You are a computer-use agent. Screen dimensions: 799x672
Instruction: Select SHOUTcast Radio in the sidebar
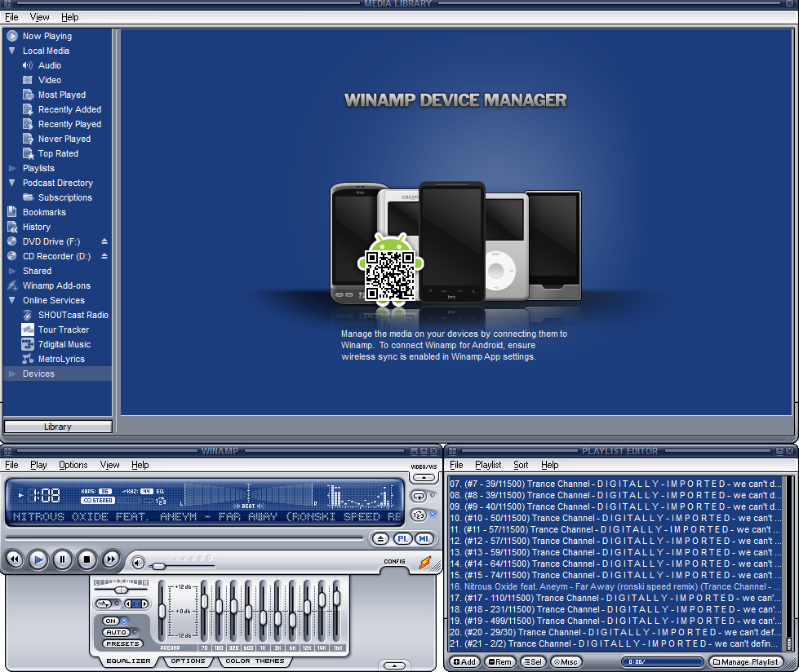point(73,315)
